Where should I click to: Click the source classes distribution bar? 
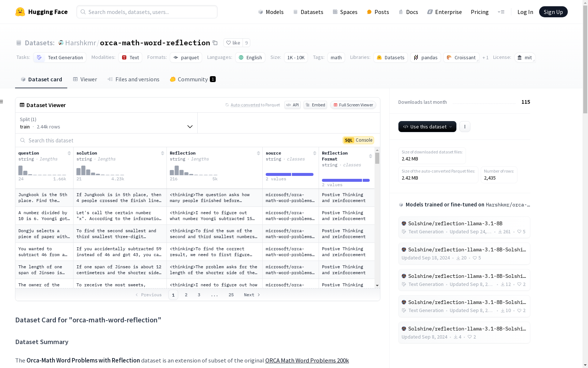pos(290,174)
